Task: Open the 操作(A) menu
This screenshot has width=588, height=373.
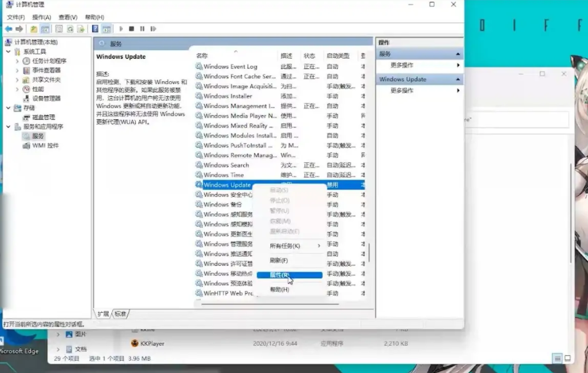Action: click(x=42, y=17)
